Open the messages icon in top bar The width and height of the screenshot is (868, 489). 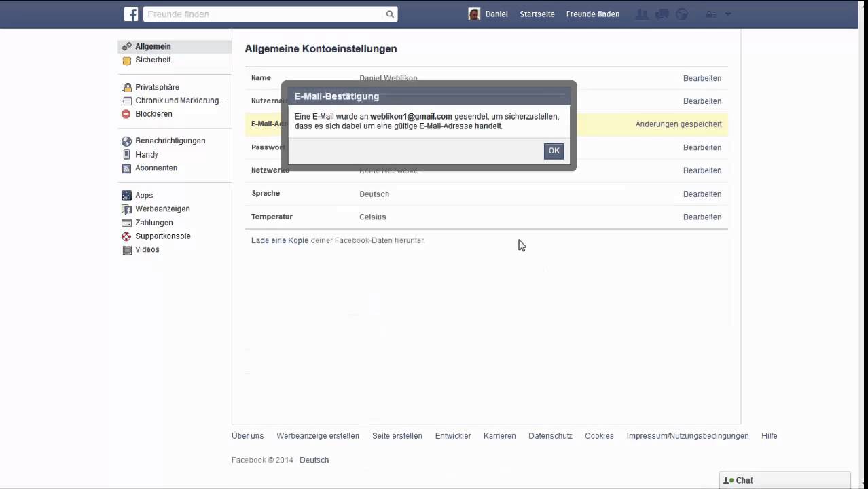[662, 14]
